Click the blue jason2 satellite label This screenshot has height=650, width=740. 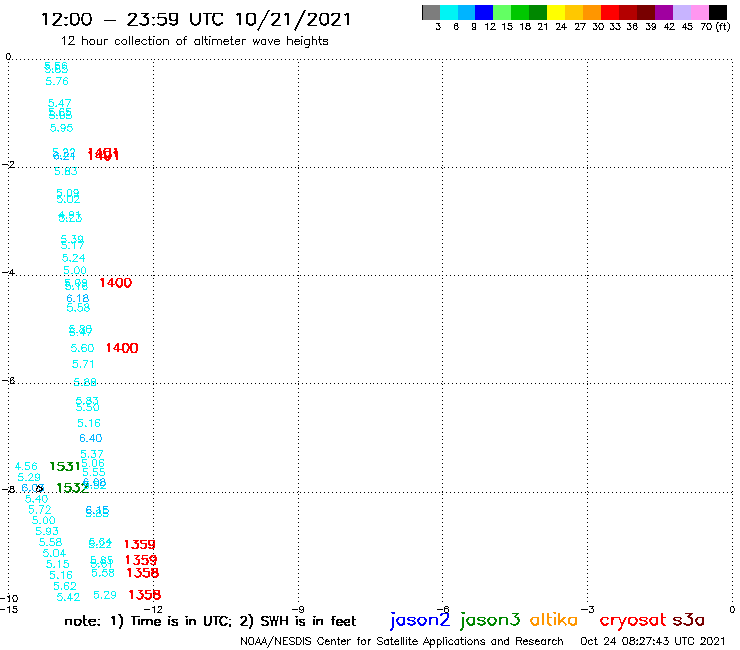coord(420,620)
